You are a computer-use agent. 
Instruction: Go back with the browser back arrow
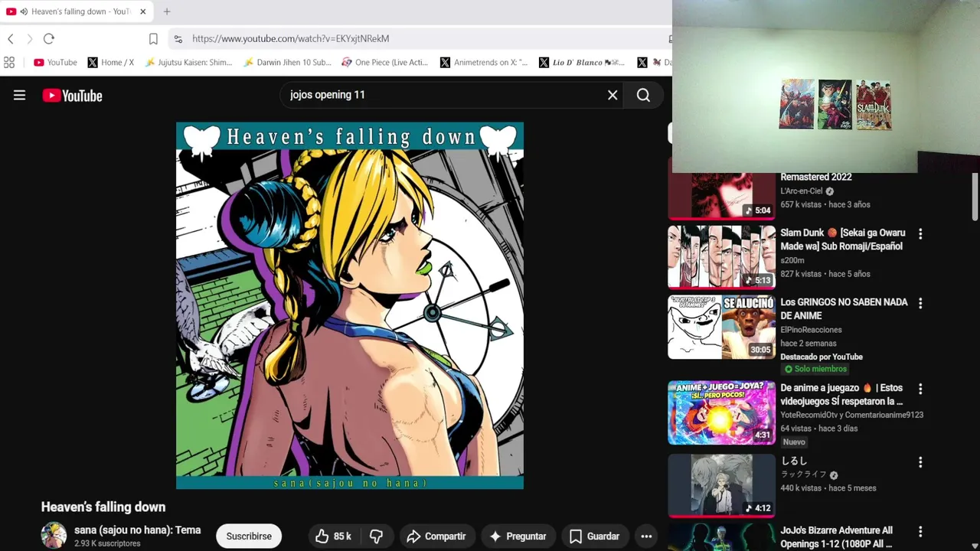pyautogui.click(x=11, y=38)
